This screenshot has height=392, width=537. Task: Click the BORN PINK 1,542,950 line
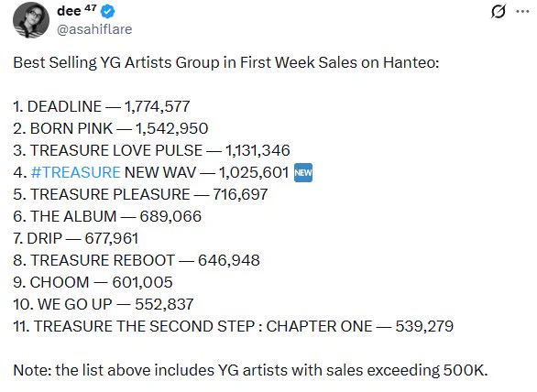111,128
